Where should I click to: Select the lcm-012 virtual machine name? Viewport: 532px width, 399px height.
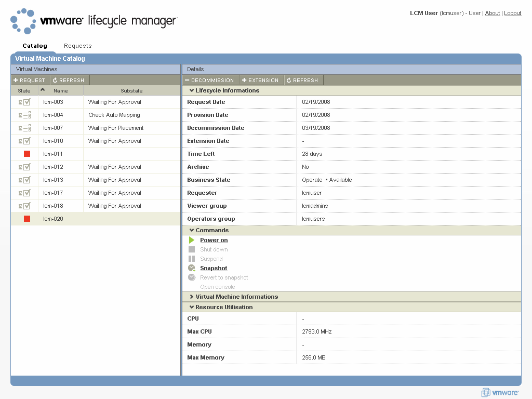point(53,167)
